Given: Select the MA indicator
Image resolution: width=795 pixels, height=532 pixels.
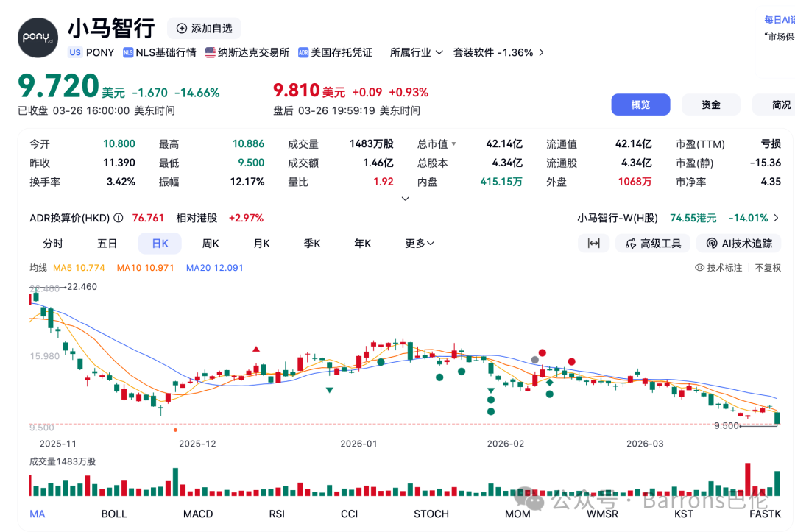Looking at the screenshot, I should tap(38, 514).
